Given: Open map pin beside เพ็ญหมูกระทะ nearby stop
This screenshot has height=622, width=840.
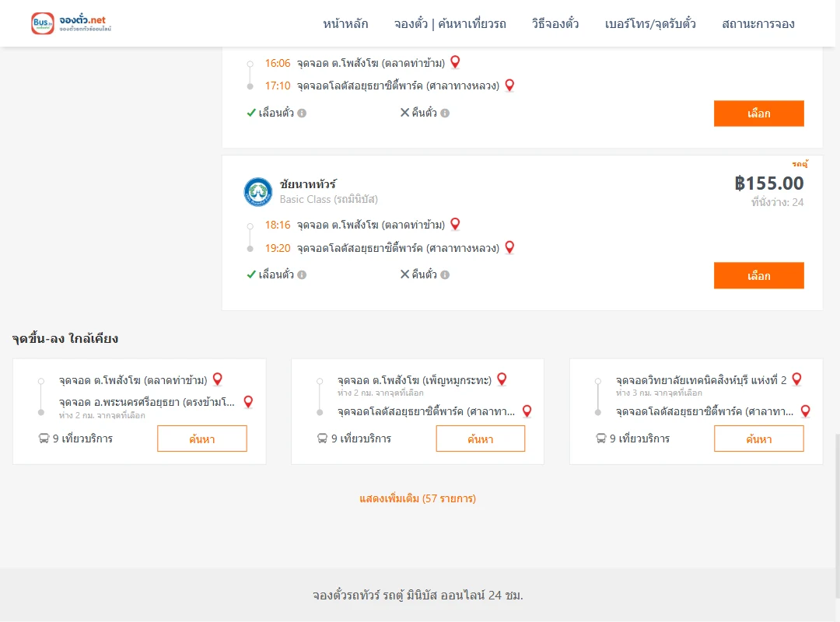Looking at the screenshot, I should coord(502,379).
